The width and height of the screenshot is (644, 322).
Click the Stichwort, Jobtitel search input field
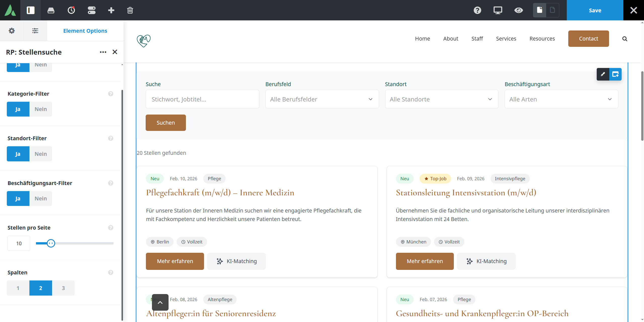click(x=202, y=99)
